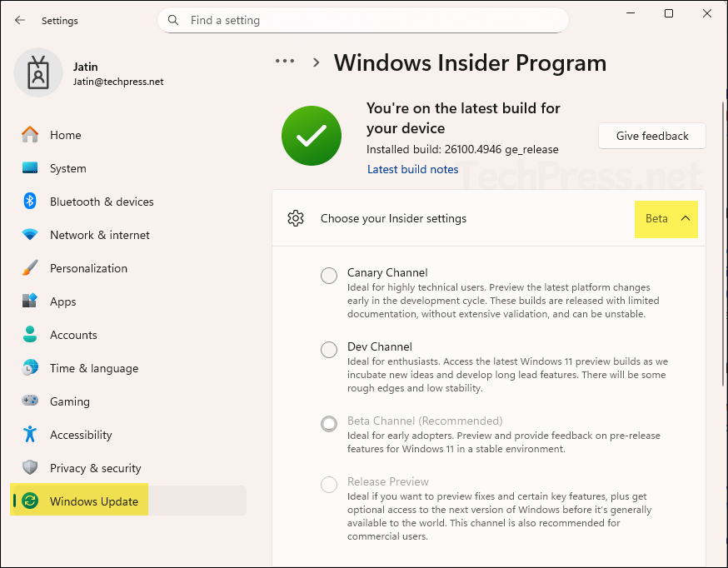This screenshot has width=728, height=568.
Task: Open Apps settings
Action: pos(129,301)
